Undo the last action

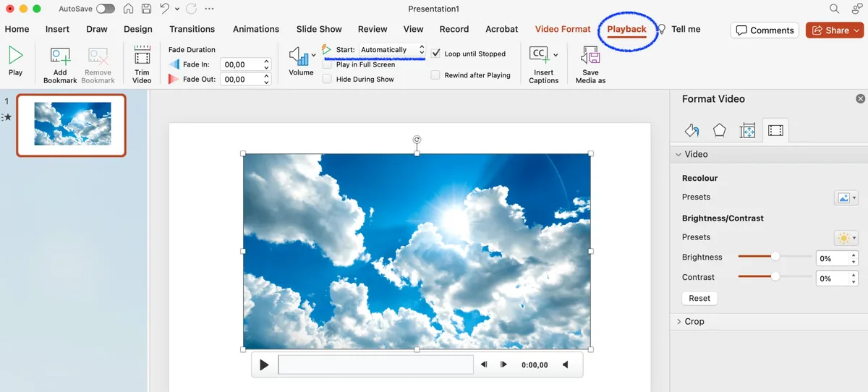coord(164,9)
